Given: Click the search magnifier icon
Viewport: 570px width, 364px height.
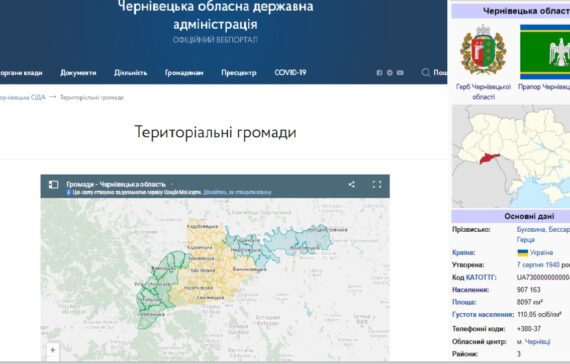Looking at the screenshot, I should click(425, 73).
